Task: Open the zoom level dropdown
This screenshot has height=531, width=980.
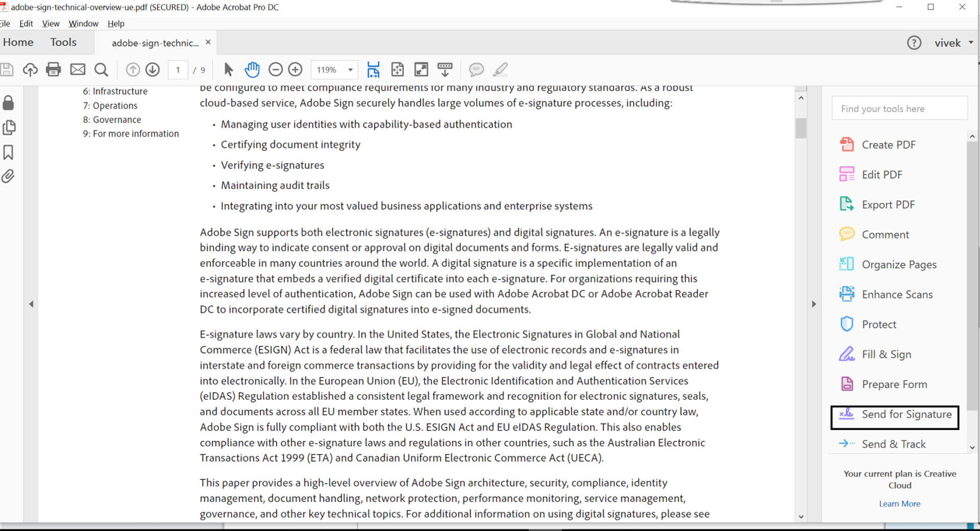Action: point(351,70)
